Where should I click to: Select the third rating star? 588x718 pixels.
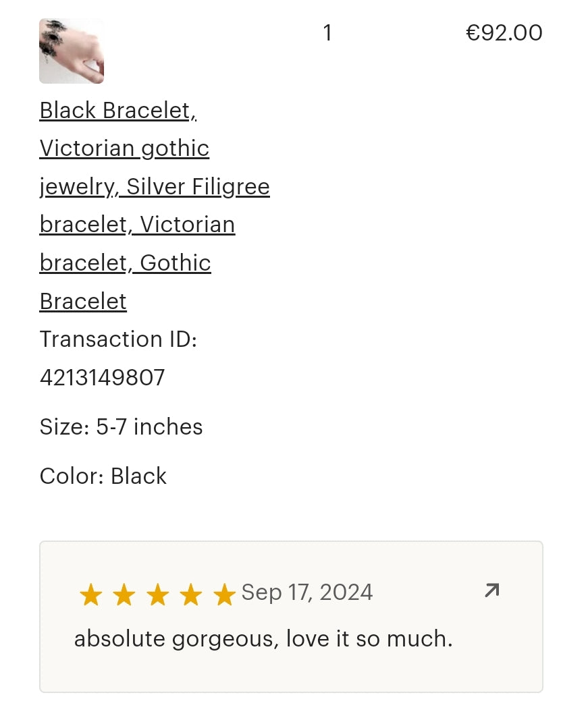pyautogui.click(x=157, y=595)
